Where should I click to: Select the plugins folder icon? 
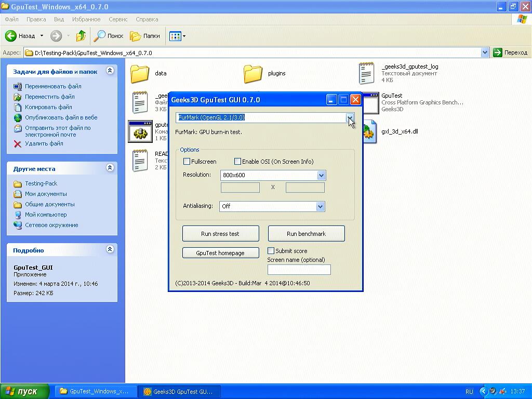(253, 74)
